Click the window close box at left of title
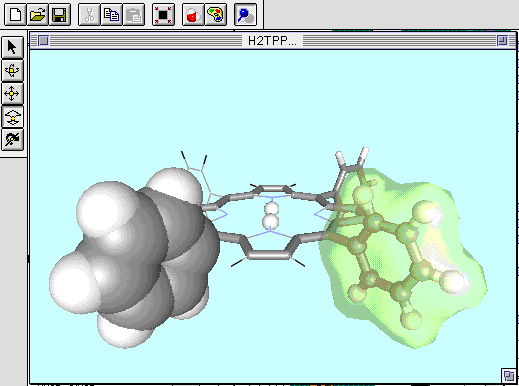The width and height of the screenshot is (519, 386). coord(44,41)
